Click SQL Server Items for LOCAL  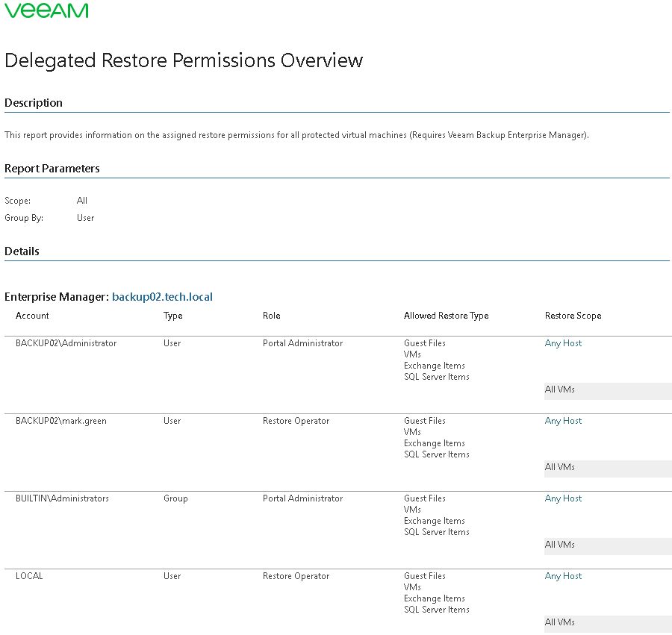coord(437,610)
